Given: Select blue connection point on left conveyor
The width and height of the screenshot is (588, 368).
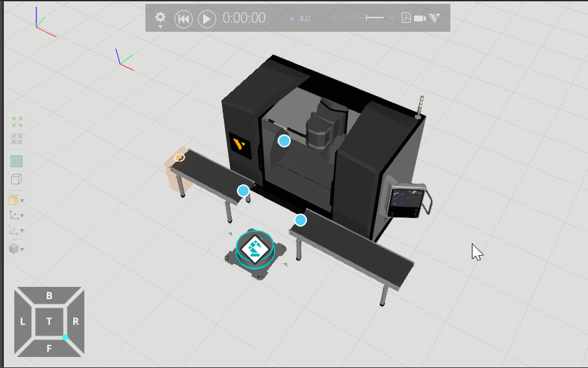Looking at the screenshot, I should [x=243, y=191].
